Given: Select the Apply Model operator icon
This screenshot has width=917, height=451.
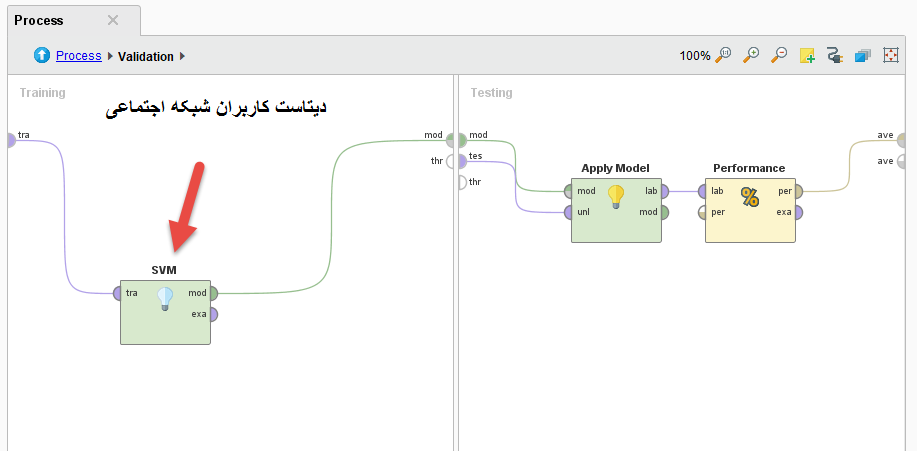Looking at the screenshot, I should (616, 196).
